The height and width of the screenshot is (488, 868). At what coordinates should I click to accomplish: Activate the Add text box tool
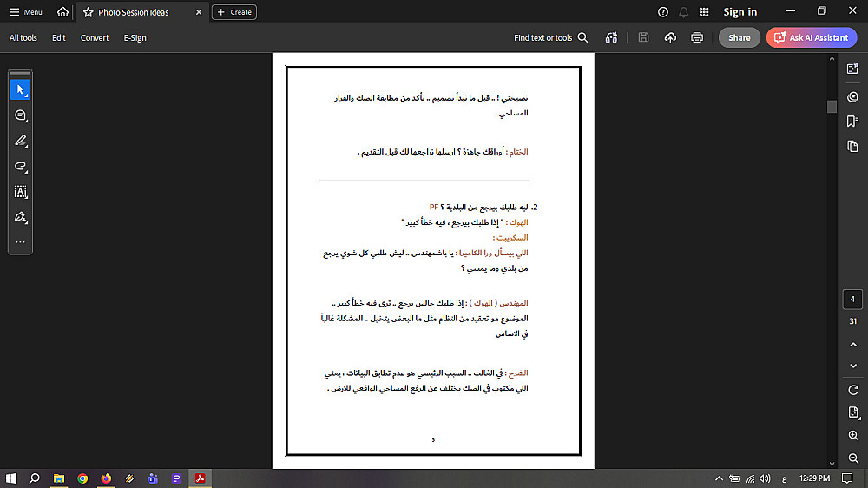tap(21, 192)
